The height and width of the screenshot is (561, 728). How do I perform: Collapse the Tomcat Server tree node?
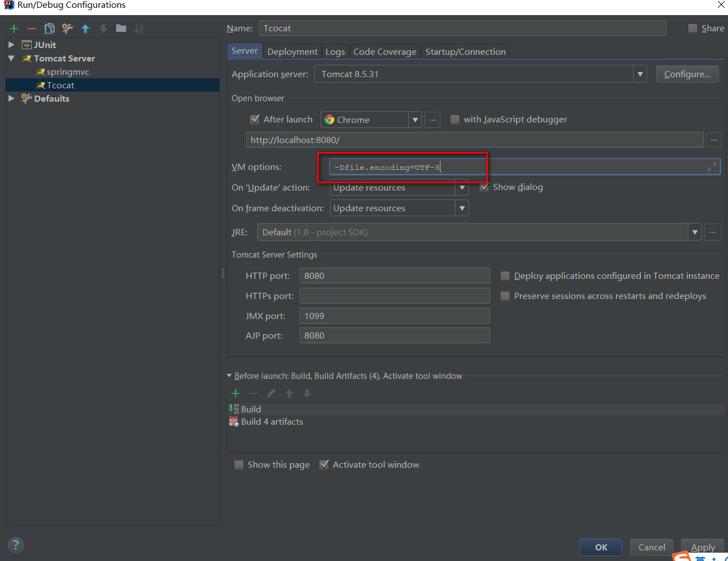click(11, 58)
